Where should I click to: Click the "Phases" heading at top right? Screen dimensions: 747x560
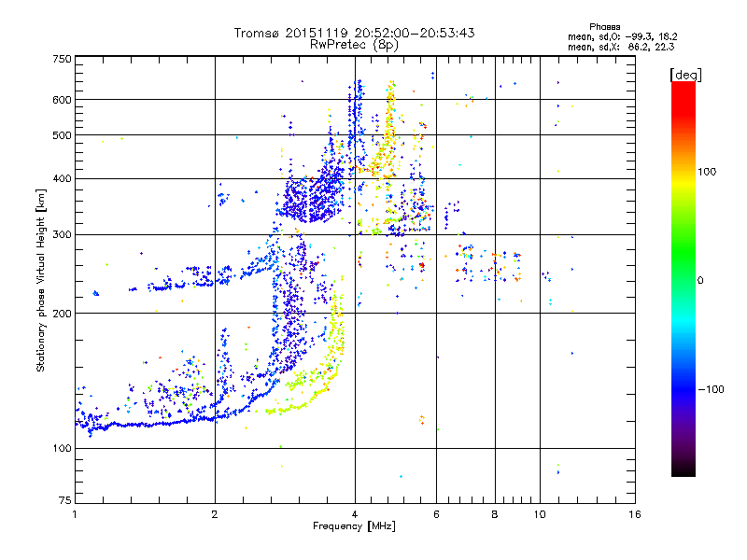pos(604,27)
